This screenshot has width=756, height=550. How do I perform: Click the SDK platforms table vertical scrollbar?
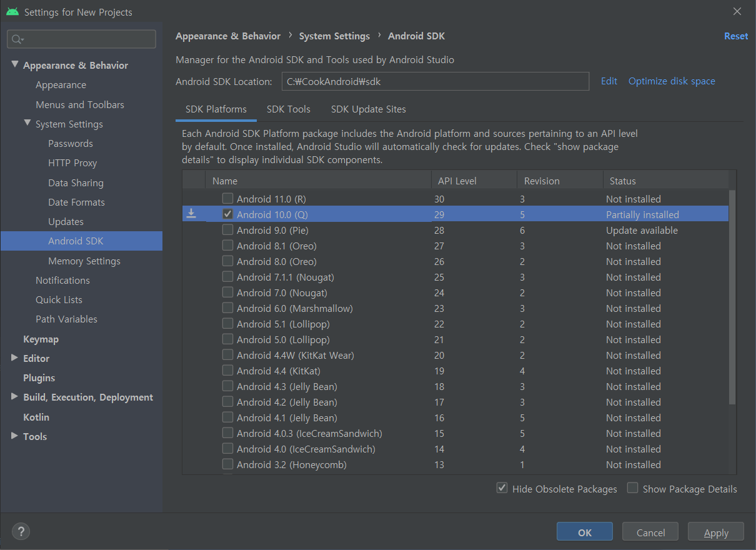pyautogui.click(x=732, y=297)
